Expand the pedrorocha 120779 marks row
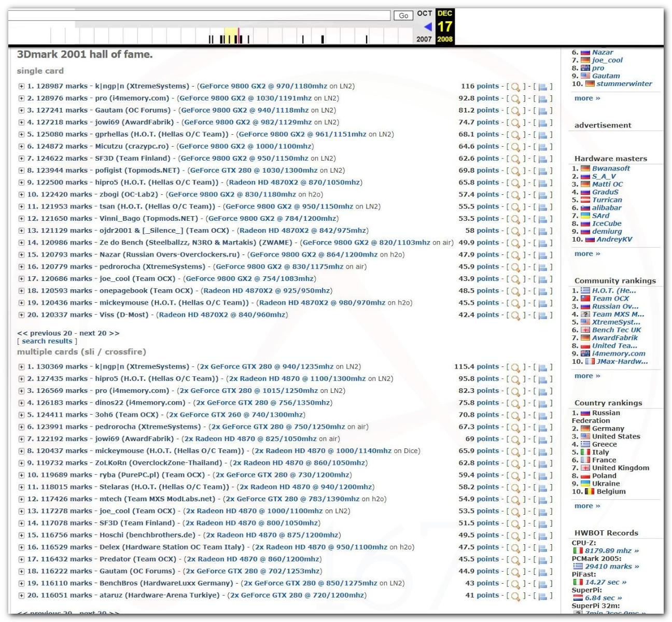The height and width of the screenshot is (622, 672). [21, 267]
